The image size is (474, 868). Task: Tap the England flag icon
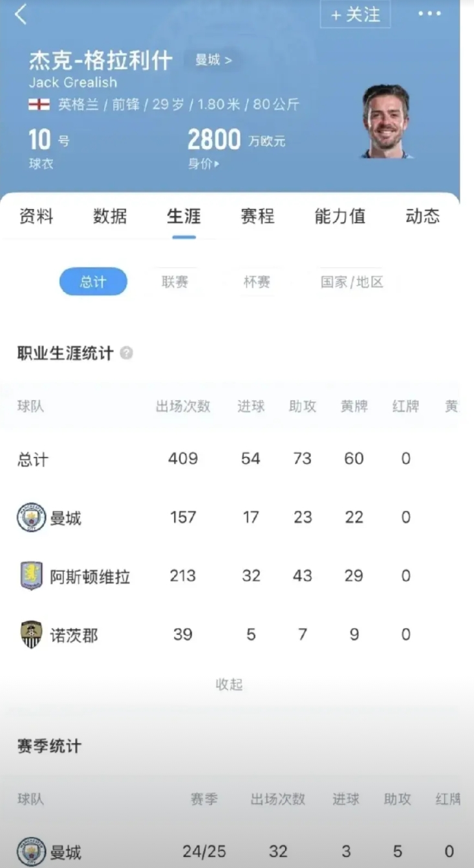(x=39, y=104)
